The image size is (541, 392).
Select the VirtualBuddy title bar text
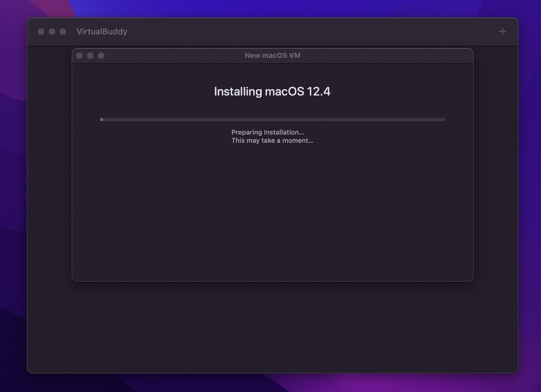101,31
